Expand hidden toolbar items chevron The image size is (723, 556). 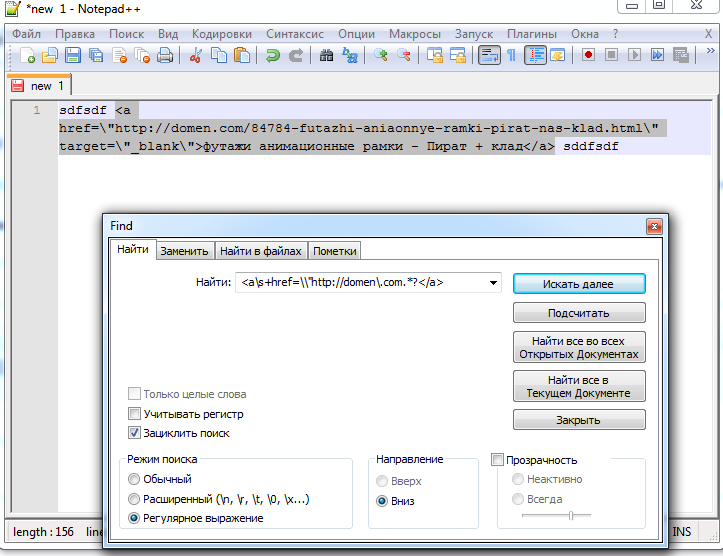pyautogui.click(x=708, y=56)
